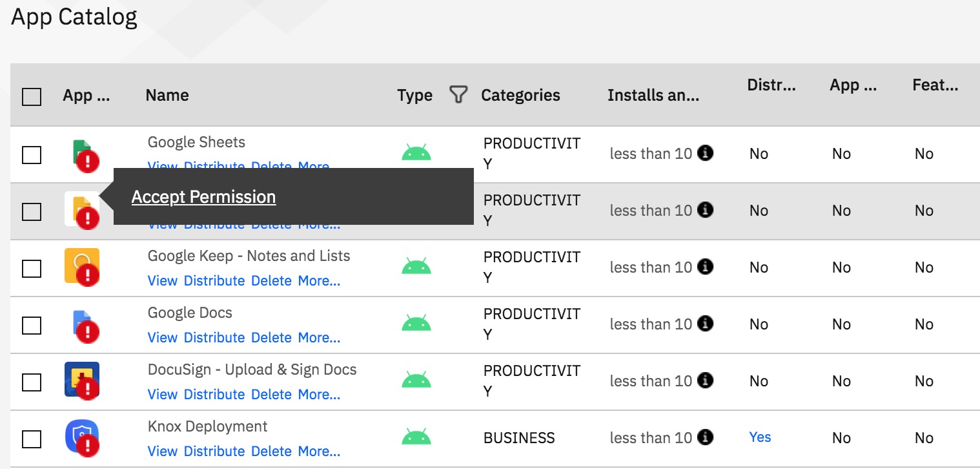This screenshot has height=469, width=980.
Task: Show installs info icon for Google Sheets
Action: pos(706,153)
